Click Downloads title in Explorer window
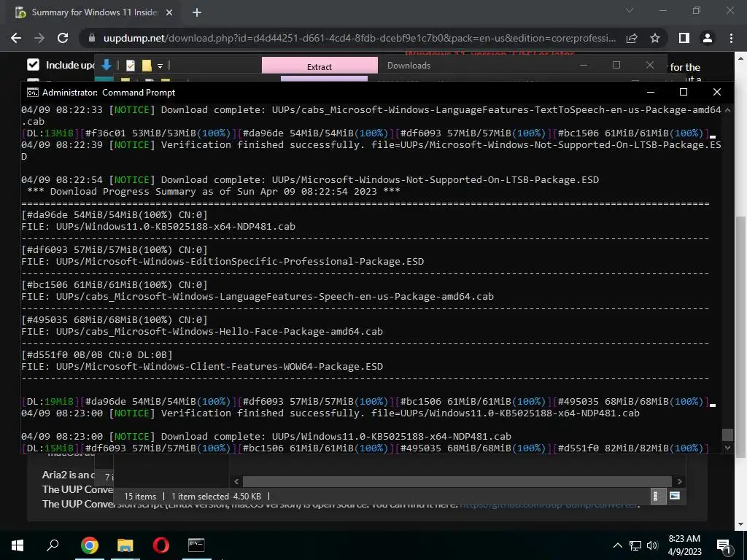 pos(409,66)
